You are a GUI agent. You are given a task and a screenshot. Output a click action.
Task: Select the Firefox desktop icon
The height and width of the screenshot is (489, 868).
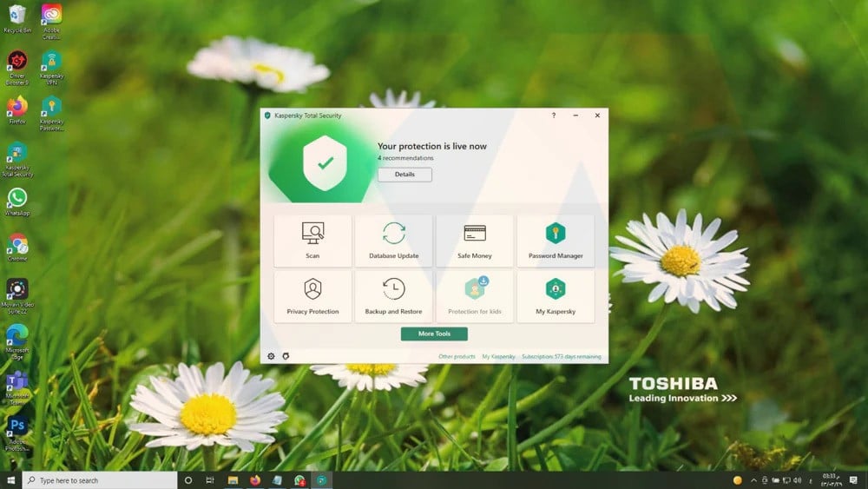(x=17, y=109)
